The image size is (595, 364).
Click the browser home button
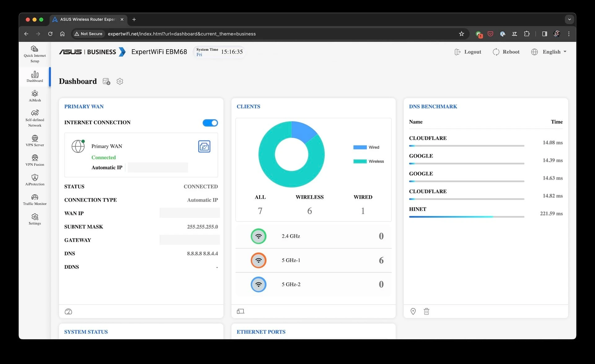coord(62,34)
